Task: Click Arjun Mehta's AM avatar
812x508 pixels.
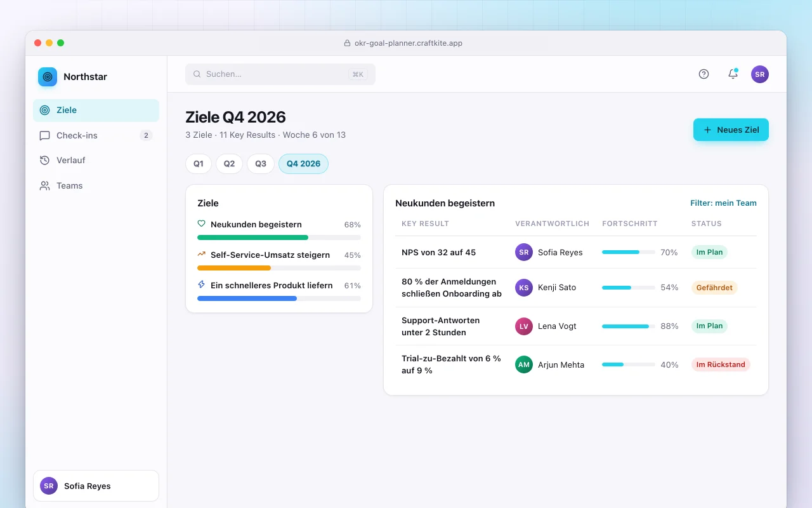Action: coord(524,364)
